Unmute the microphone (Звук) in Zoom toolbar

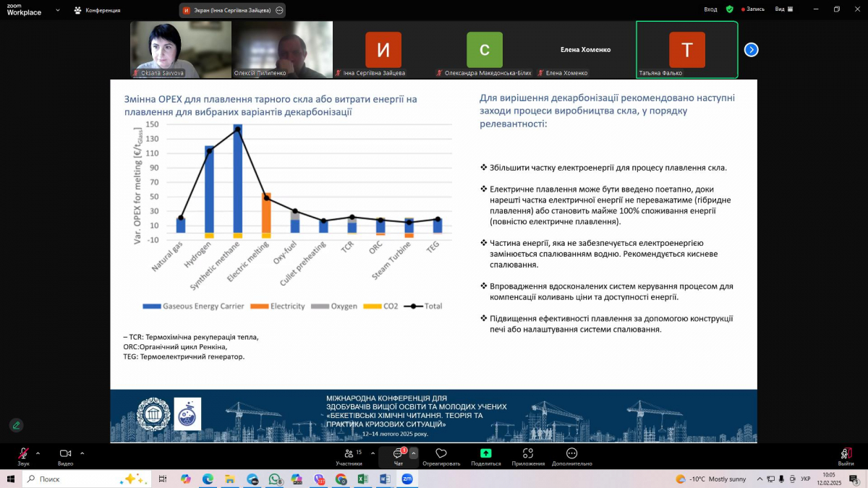point(23,454)
